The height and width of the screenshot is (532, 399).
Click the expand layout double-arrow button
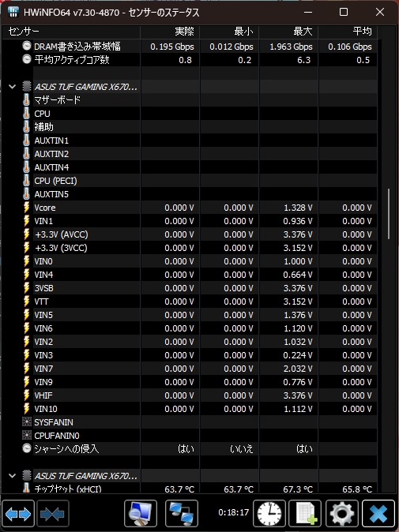[18, 514]
